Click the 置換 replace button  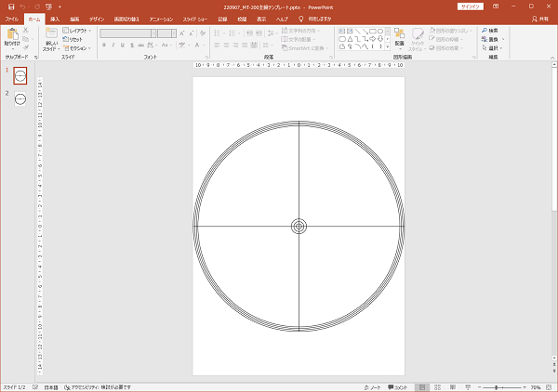coord(490,39)
